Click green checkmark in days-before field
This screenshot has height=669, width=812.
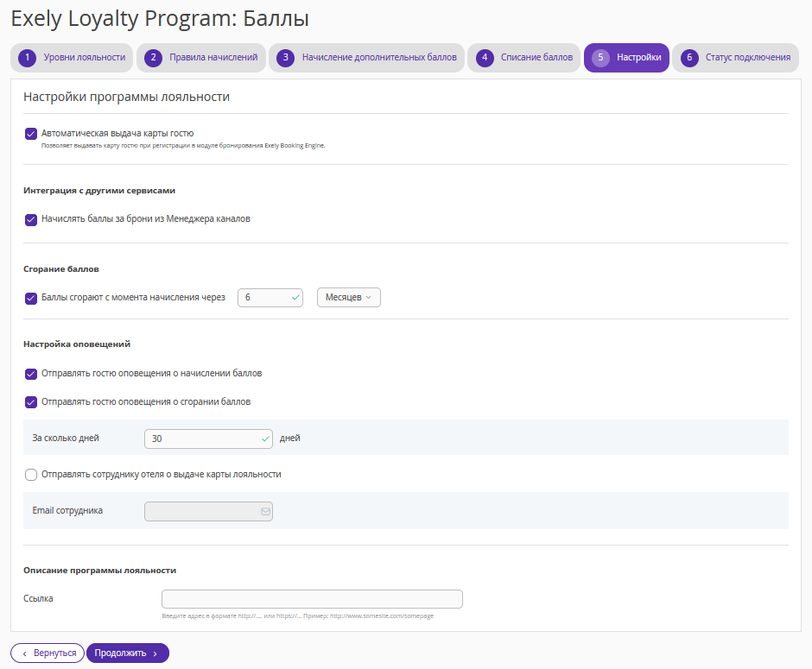265,439
